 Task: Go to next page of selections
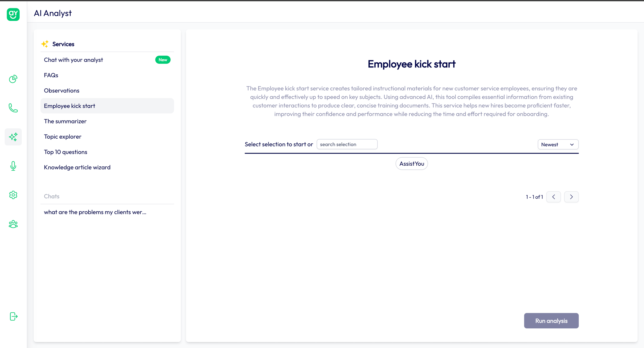tap(571, 197)
